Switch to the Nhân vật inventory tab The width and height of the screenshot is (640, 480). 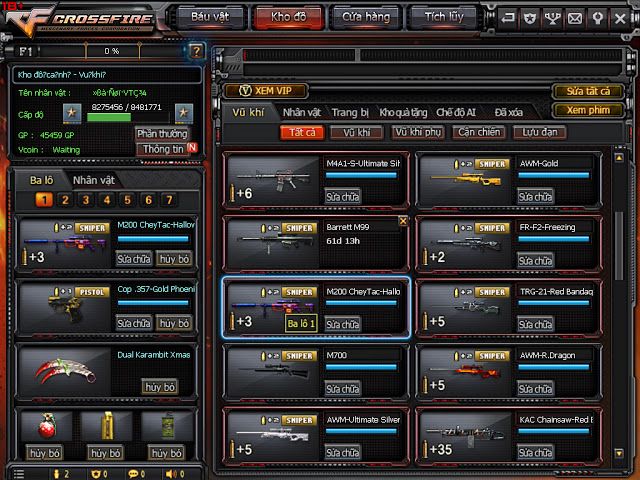point(302,112)
